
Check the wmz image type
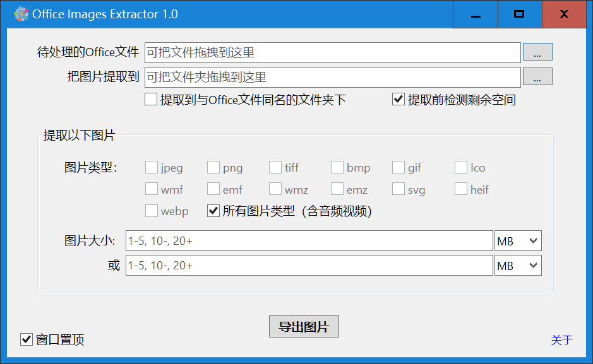pos(275,189)
